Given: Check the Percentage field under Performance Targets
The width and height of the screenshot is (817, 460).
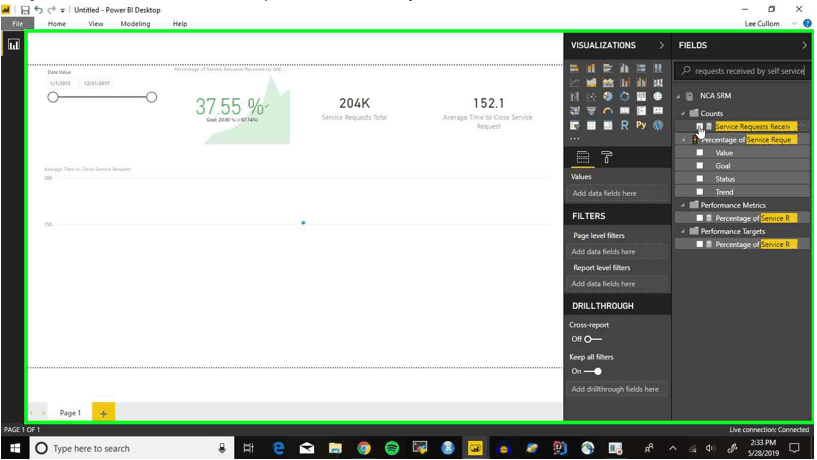Looking at the screenshot, I should 700,244.
